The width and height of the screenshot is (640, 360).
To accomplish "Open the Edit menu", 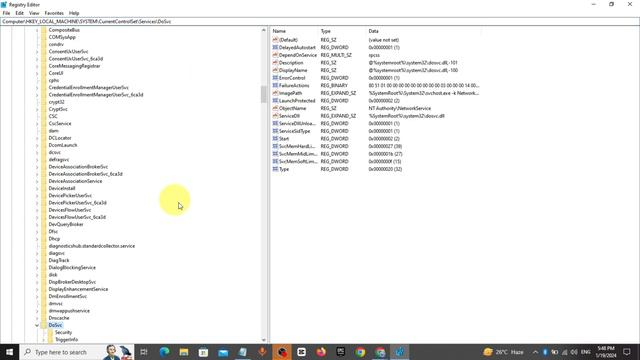I will coord(19,13).
